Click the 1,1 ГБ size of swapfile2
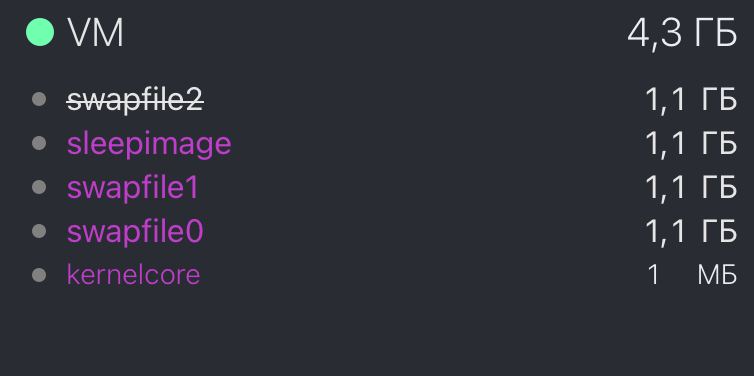This screenshot has height=376, width=754. pyautogui.click(x=691, y=100)
